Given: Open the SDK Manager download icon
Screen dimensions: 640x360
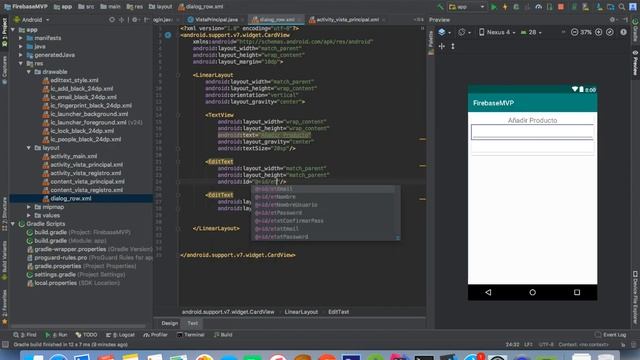Looking at the screenshot, I should [599, 7].
